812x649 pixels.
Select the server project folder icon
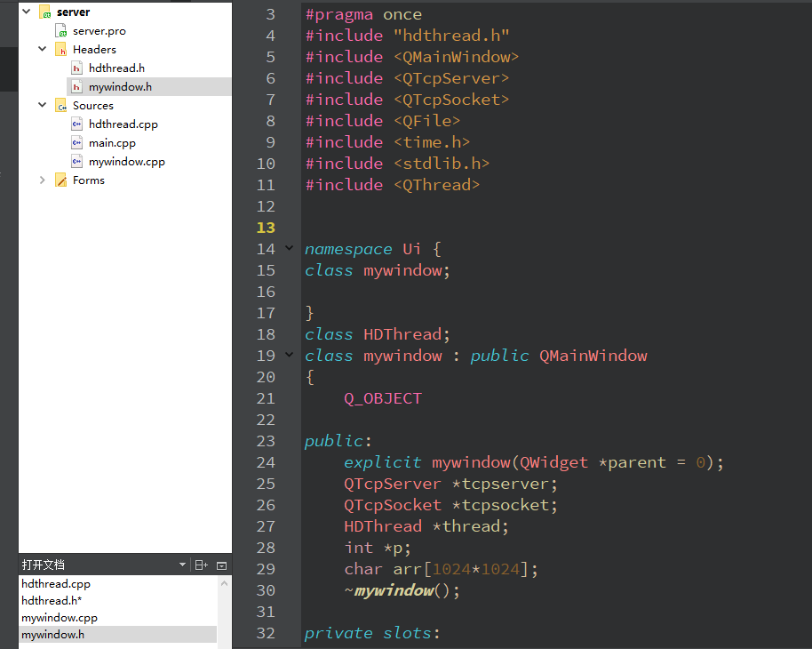[45, 12]
